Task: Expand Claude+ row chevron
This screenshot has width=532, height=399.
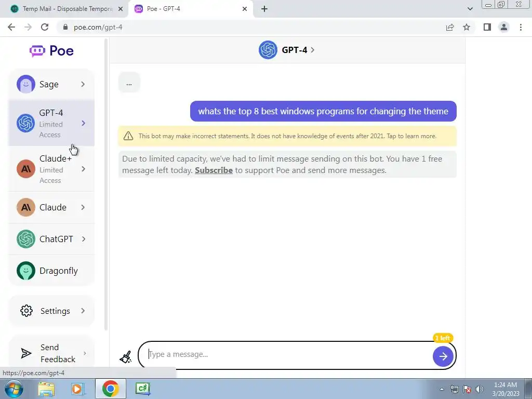Action: (84, 169)
